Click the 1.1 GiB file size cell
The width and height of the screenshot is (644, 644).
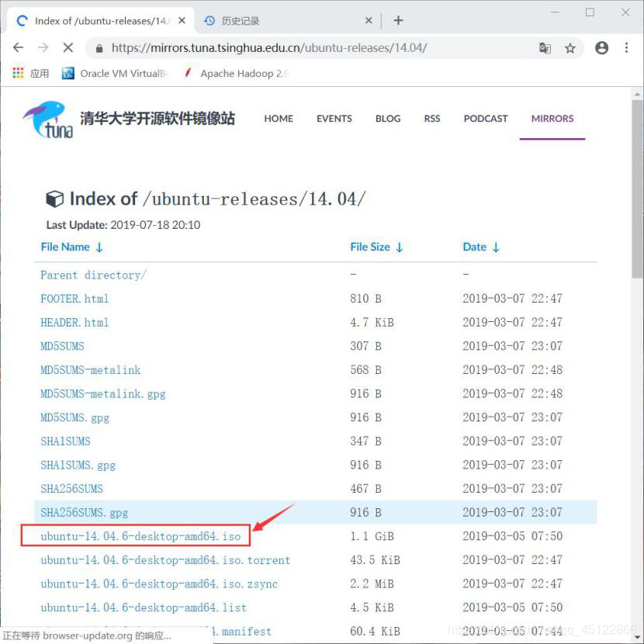[x=372, y=536]
